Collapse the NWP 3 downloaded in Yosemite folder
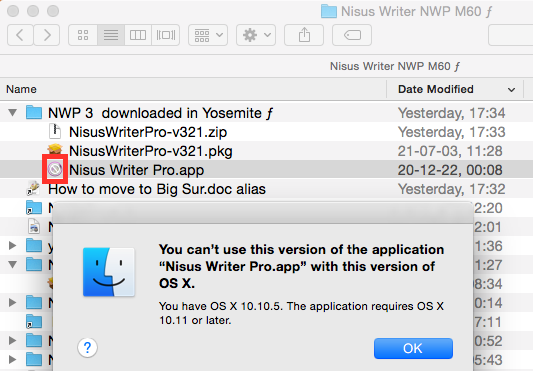533x371 pixels. (13, 113)
